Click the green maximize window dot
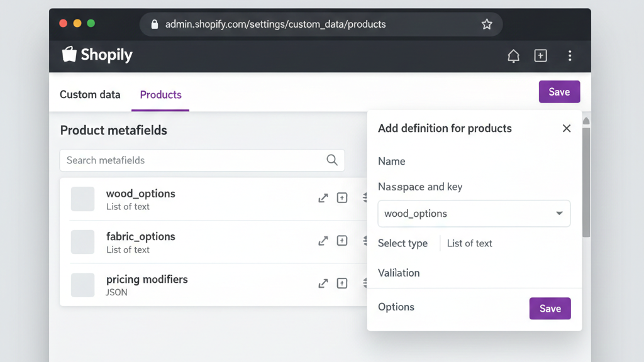The height and width of the screenshot is (362, 644). 91,23
